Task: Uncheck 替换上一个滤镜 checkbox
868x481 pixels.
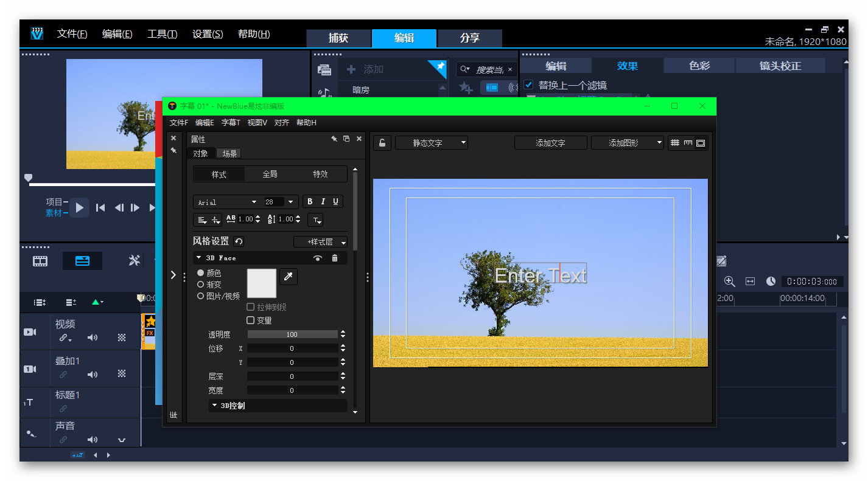Action: (528, 85)
